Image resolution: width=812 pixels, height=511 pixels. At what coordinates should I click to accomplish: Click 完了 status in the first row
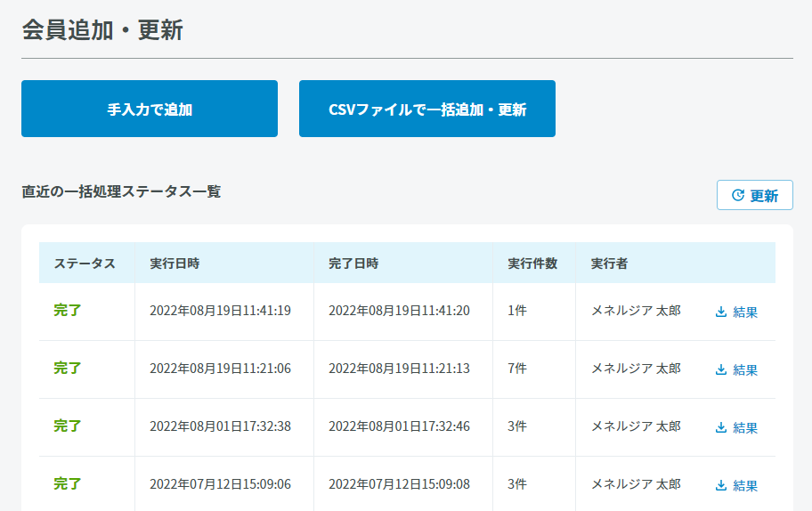pos(68,310)
